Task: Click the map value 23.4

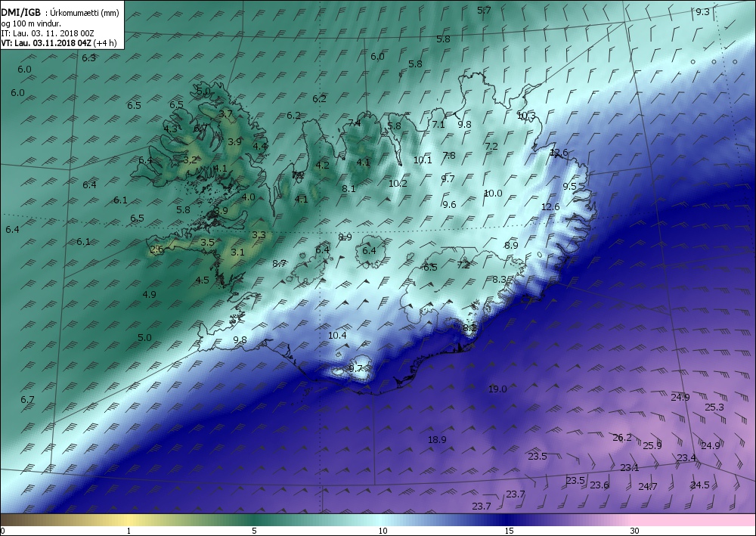Action: tap(686, 457)
